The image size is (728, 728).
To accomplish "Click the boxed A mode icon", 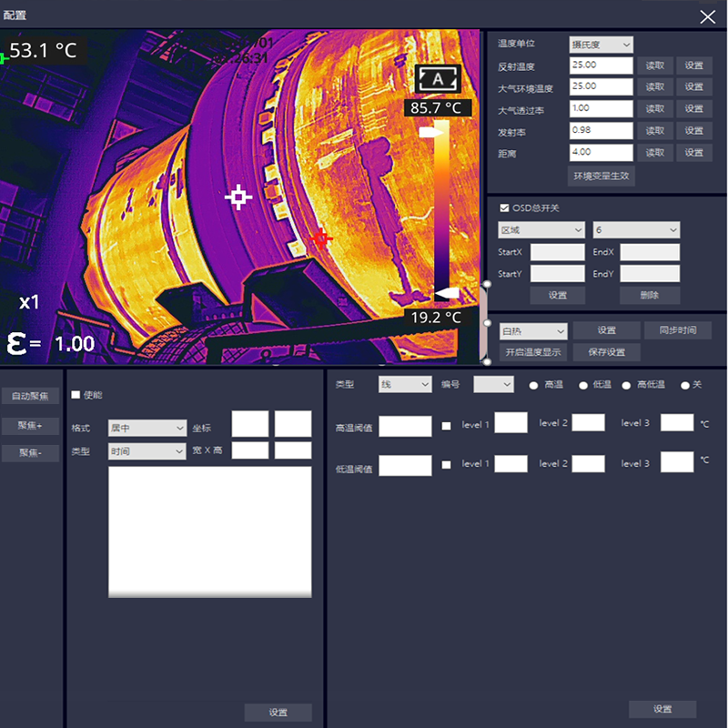I will (x=438, y=80).
